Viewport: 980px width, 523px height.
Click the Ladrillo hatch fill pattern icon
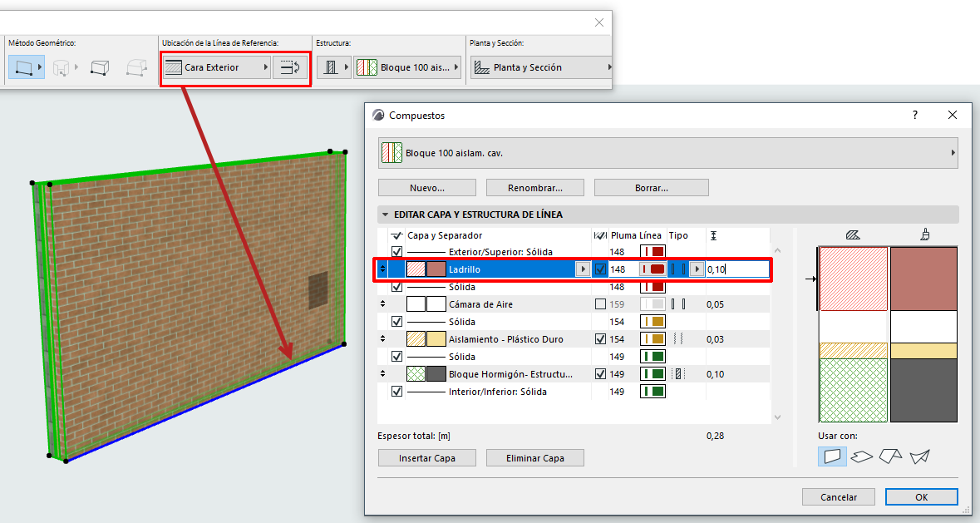(x=416, y=269)
